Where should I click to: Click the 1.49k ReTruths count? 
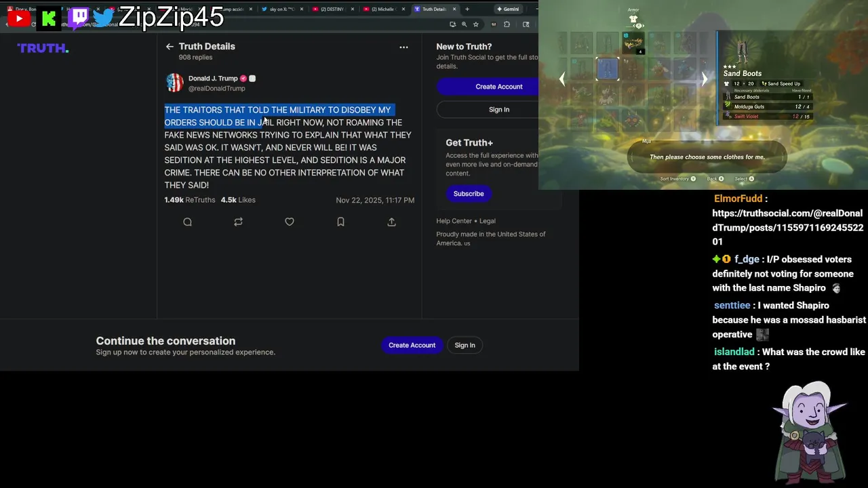coord(189,200)
